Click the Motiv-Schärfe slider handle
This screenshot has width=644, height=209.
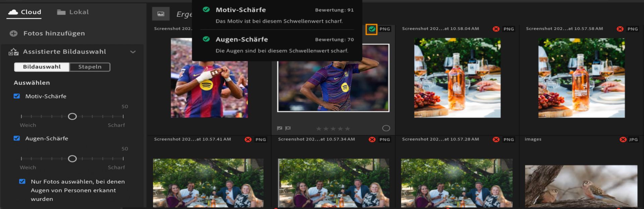[72, 116]
